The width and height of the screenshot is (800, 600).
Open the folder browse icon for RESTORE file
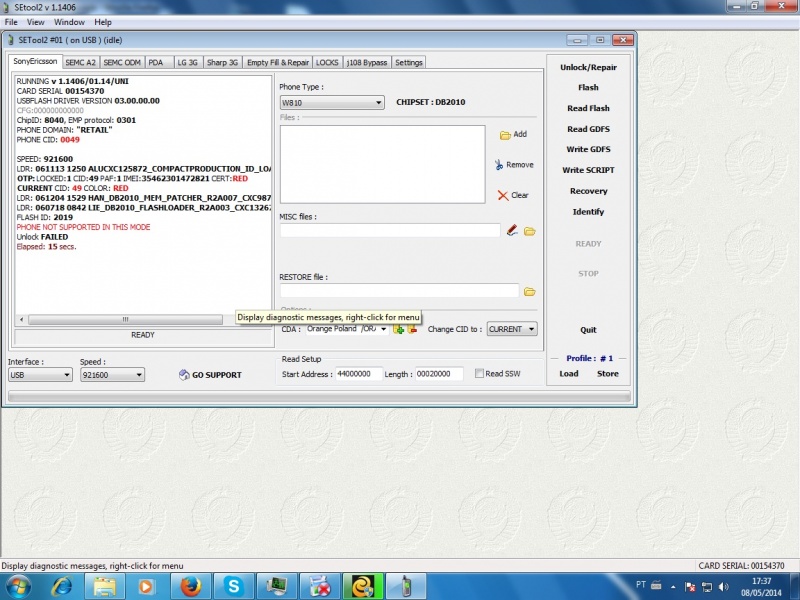tap(530, 292)
